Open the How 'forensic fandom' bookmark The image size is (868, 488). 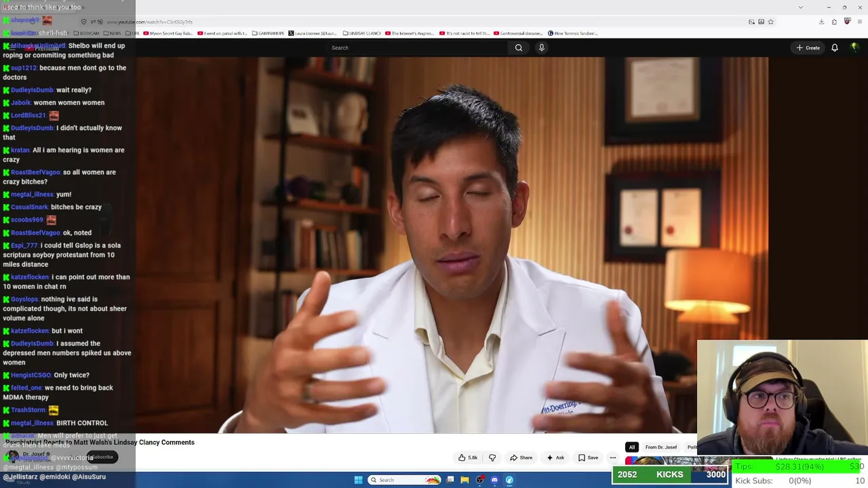pyautogui.click(x=573, y=33)
